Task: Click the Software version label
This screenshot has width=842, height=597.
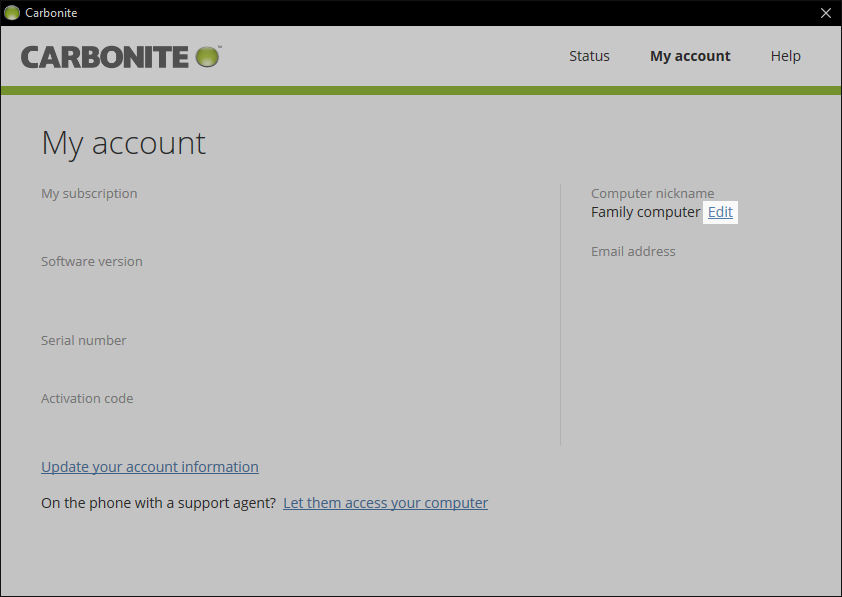Action: tap(92, 261)
